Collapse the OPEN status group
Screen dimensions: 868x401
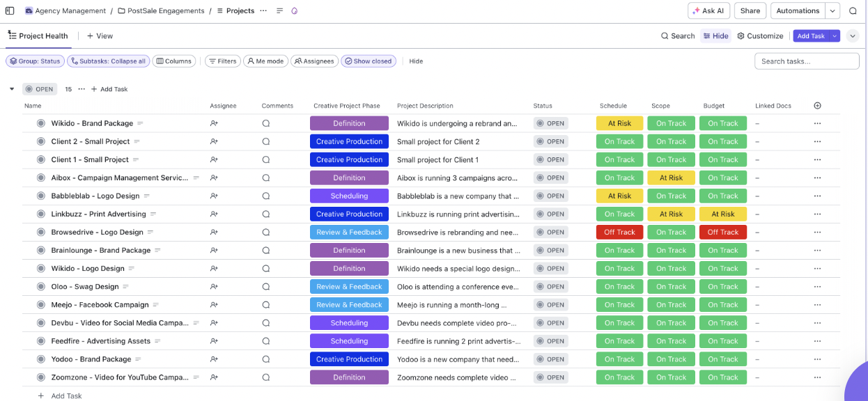(x=12, y=89)
